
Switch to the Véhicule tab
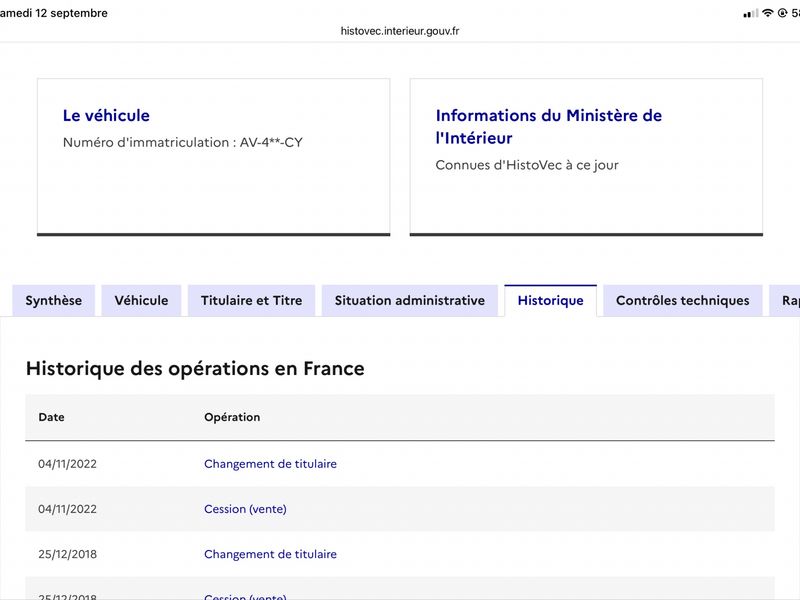[141, 301]
